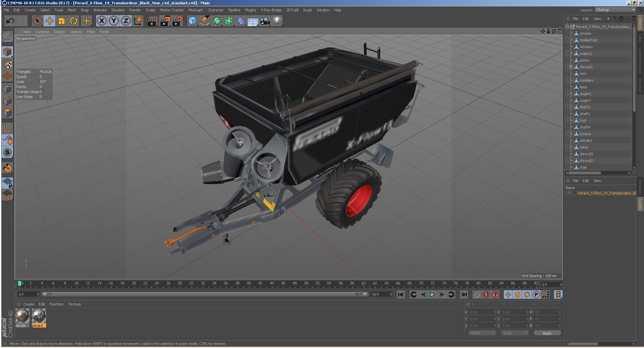Switch to Edges mode
This screenshot has width=644, height=348.
[x=7, y=101]
